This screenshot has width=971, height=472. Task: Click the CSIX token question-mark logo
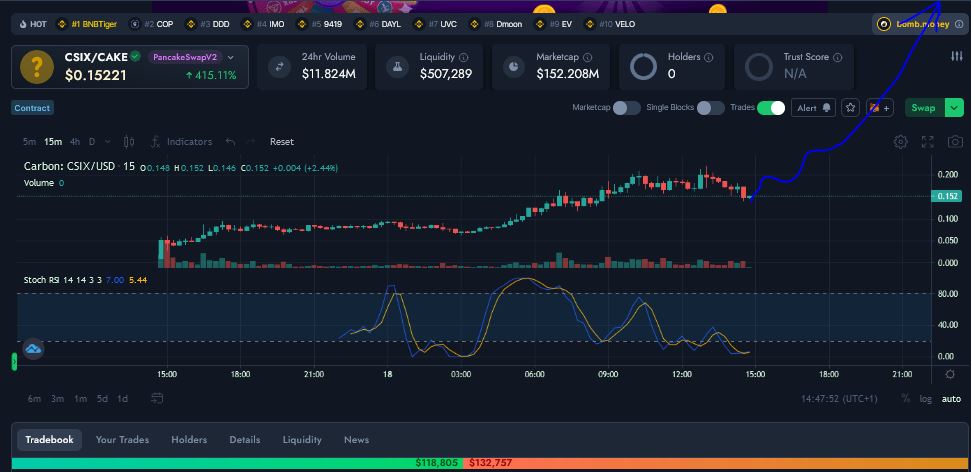37,66
